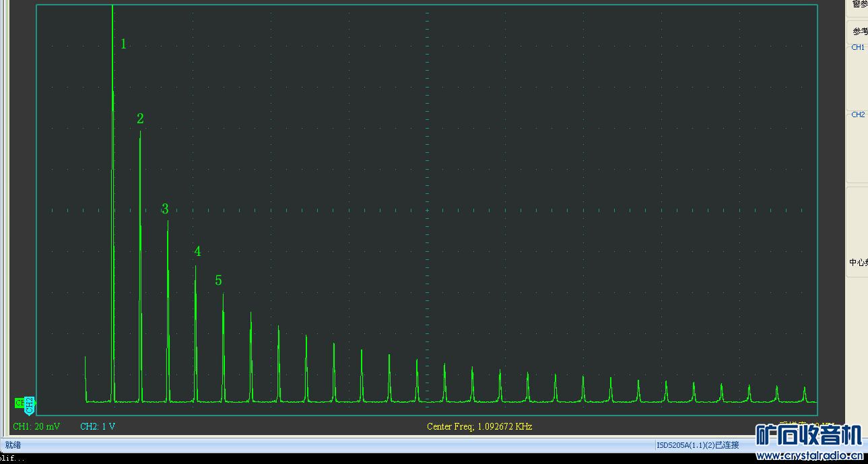Viewport: 868px width, 464px height.
Task: Select the cyan CH2 ground-level marker
Action: tap(30, 405)
